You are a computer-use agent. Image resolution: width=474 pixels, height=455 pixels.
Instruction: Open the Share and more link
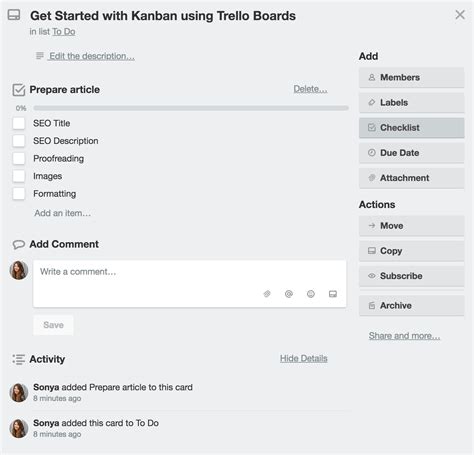[404, 336]
